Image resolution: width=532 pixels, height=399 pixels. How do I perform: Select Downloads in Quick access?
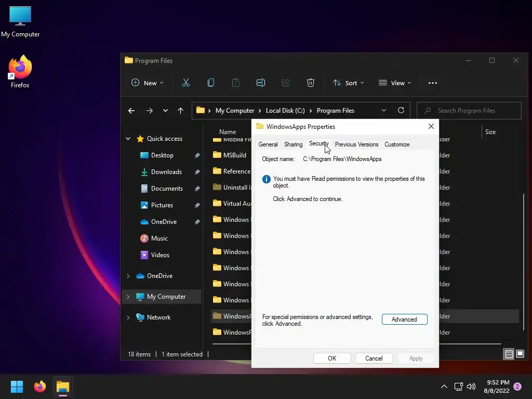pos(166,172)
